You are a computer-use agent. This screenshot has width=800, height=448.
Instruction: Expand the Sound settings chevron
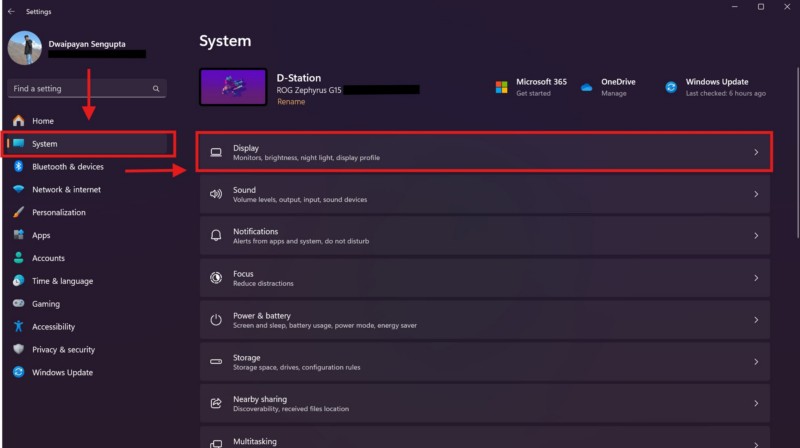click(x=756, y=194)
